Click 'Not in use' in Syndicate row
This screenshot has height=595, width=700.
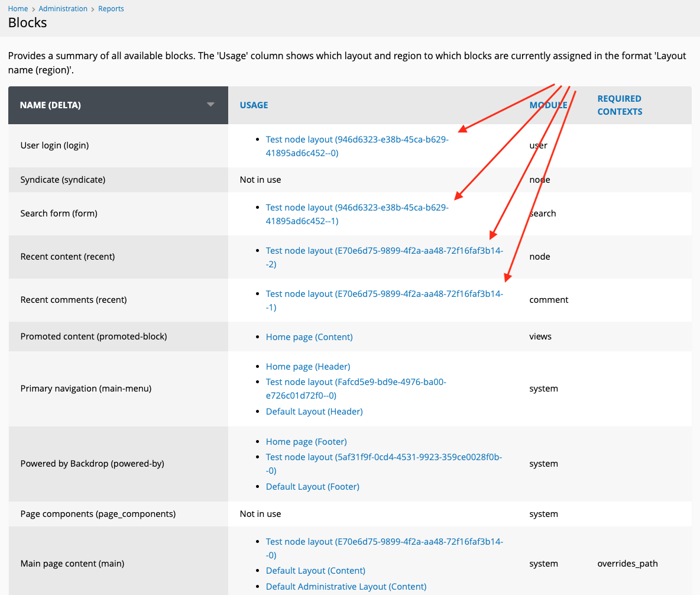pos(260,180)
